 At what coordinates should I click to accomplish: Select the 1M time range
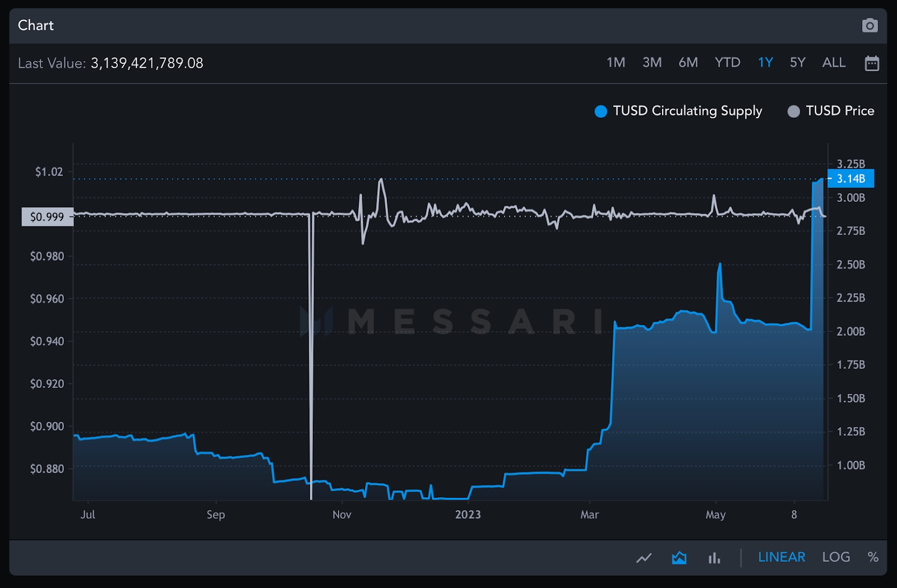click(x=616, y=62)
